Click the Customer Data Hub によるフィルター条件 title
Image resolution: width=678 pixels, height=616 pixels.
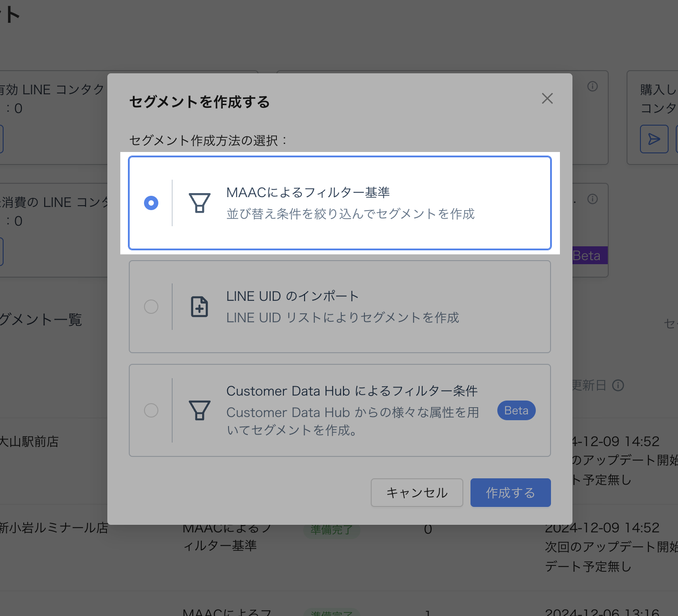(x=352, y=391)
